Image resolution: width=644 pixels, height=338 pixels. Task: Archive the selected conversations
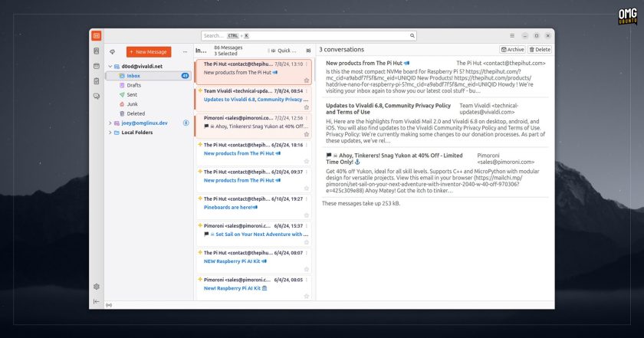(513, 49)
